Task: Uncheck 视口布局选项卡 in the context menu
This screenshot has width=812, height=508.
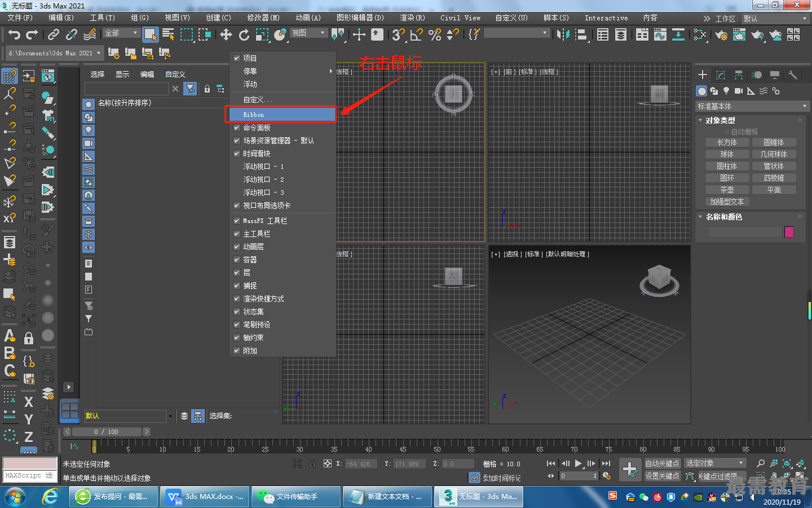Action: coord(237,205)
